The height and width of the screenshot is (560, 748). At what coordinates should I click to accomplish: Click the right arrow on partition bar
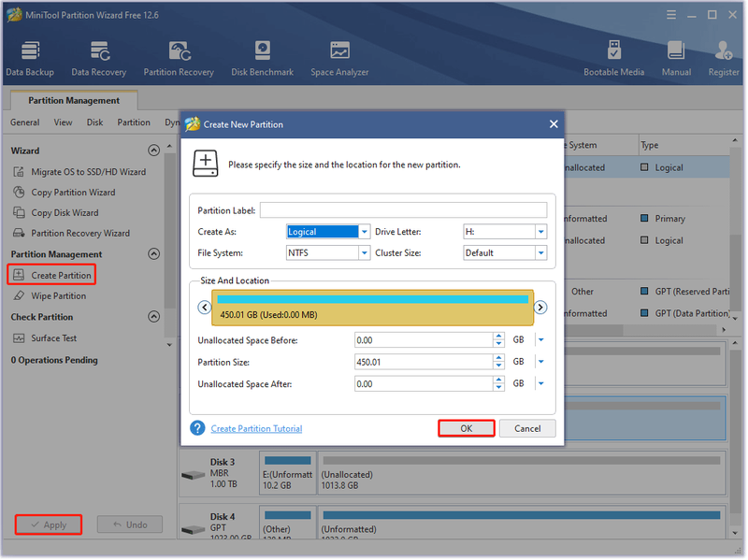point(540,308)
